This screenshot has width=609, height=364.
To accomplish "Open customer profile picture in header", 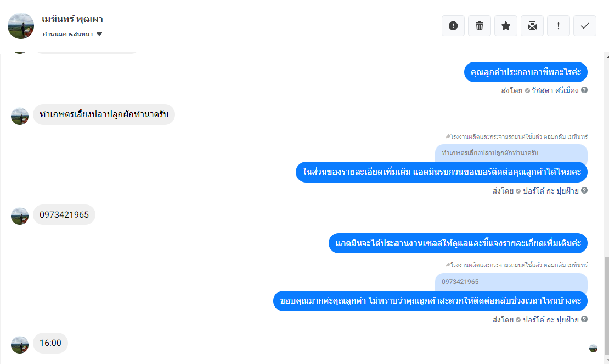I will click(21, 26).
